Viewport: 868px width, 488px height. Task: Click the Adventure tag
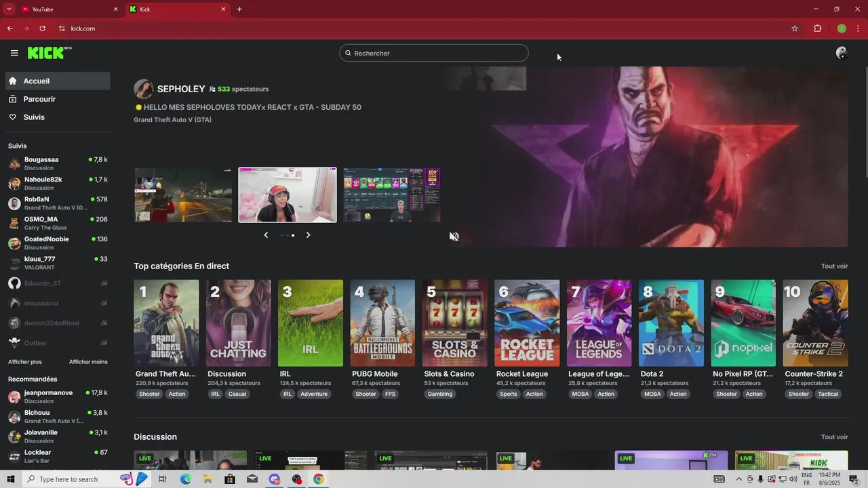(314, 394)
